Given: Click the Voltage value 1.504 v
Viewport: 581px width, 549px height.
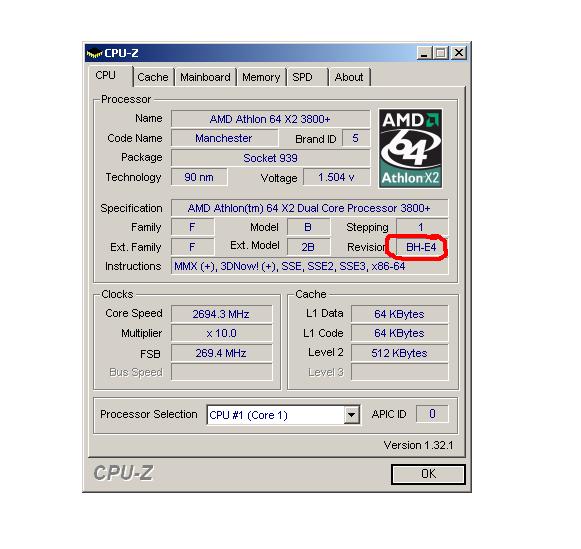Looking at the screenshot, I should tap(336, 177).
